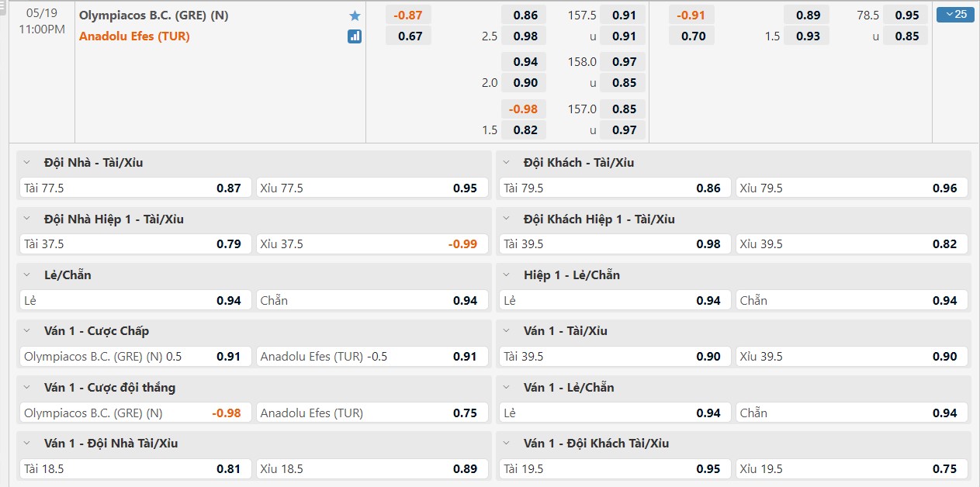Image resolution: width=980 pixels, height=487 pixels.
Task: Collapse the Lẻ/Chẵn section chevron
Action: click(x=27, y=275)
